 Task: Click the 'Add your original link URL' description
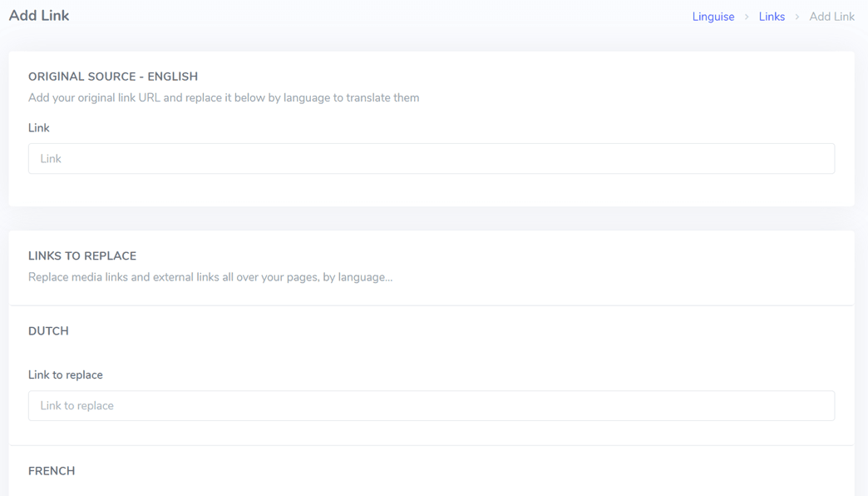coord(224,97)
